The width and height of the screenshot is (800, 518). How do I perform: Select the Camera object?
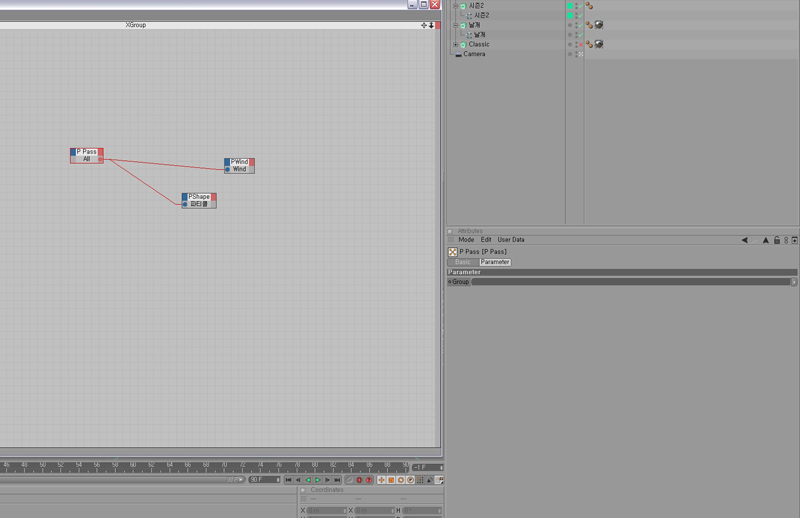[x=474, y=54]
